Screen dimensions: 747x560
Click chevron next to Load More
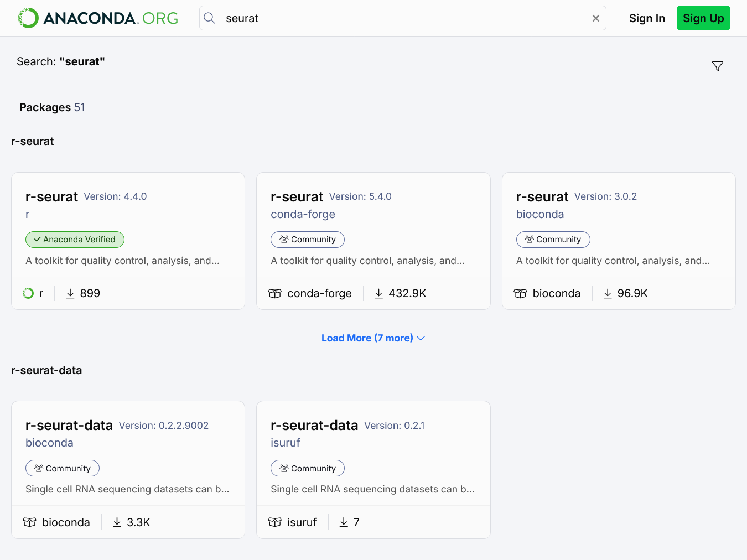[421, 338]
